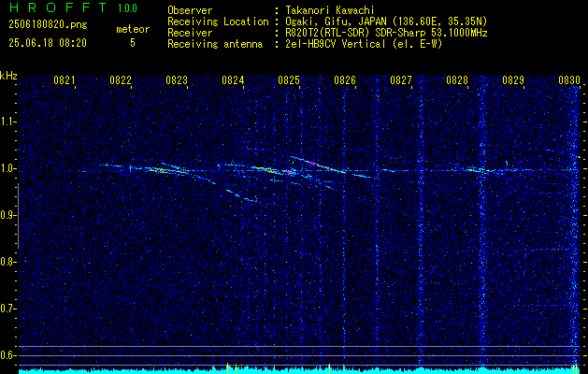
Task: Click the meteor count value 5
Action: point(133,43)
